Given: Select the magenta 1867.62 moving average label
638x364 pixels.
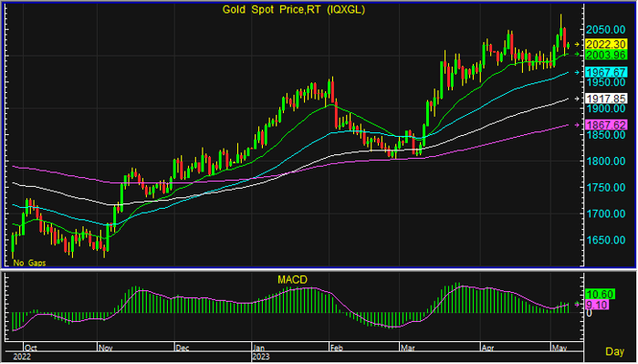Looking at the screenshot, I should tap(605, 125).
